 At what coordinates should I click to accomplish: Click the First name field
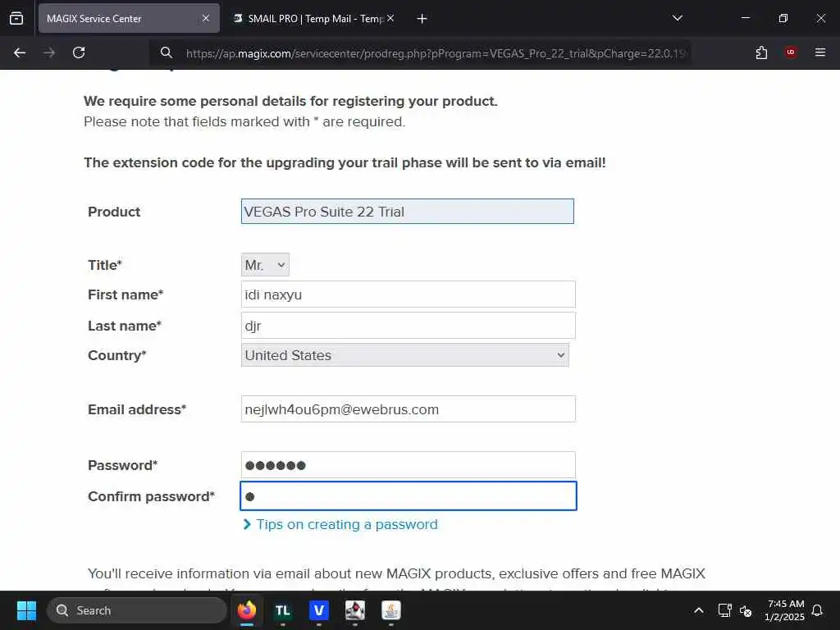pos(409,294)
